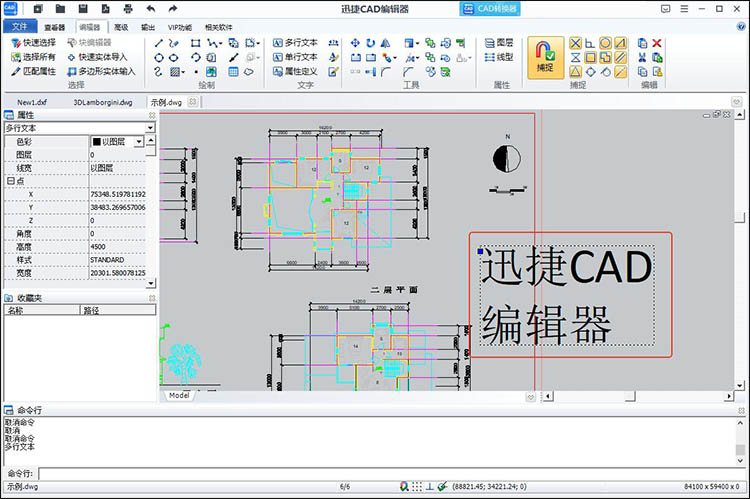Viewport: 750px width, 499px height.
Task: Expand the document tabs list arrow
Action: coord(736,102)
